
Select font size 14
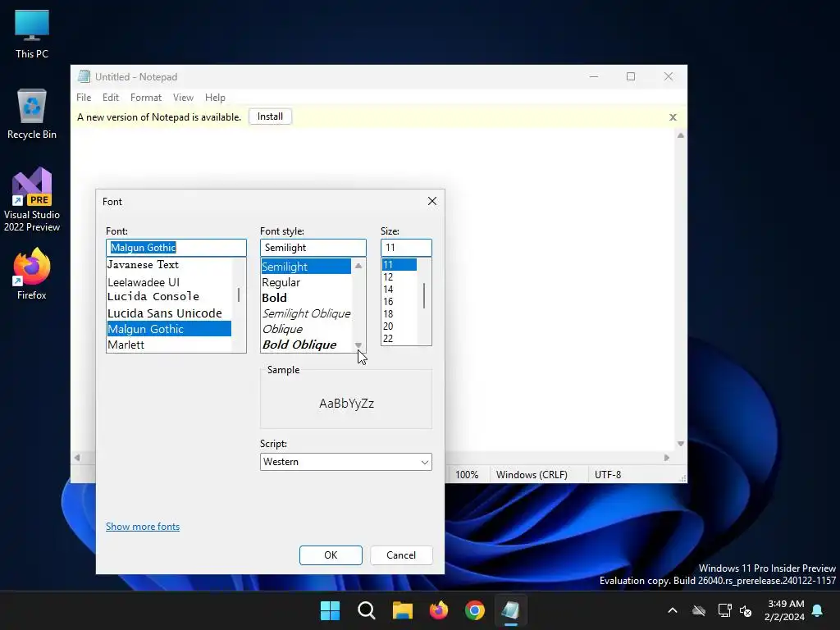399,290
